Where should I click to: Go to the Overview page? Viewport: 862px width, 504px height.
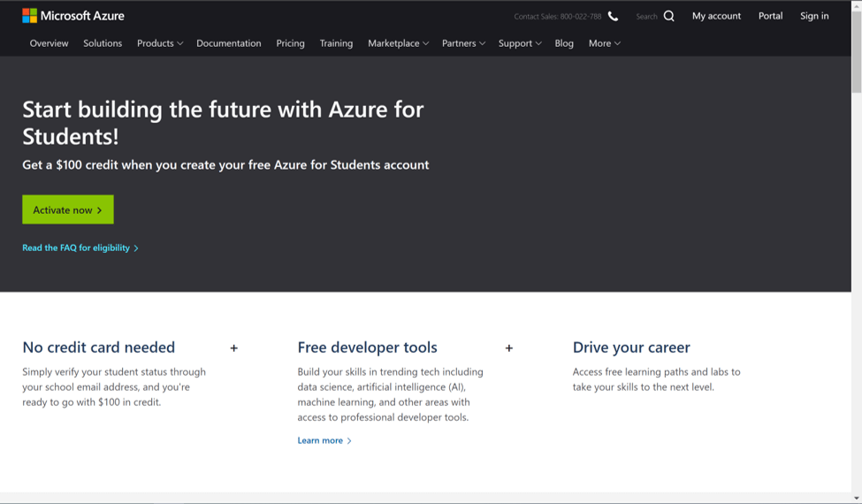[49, 43]
